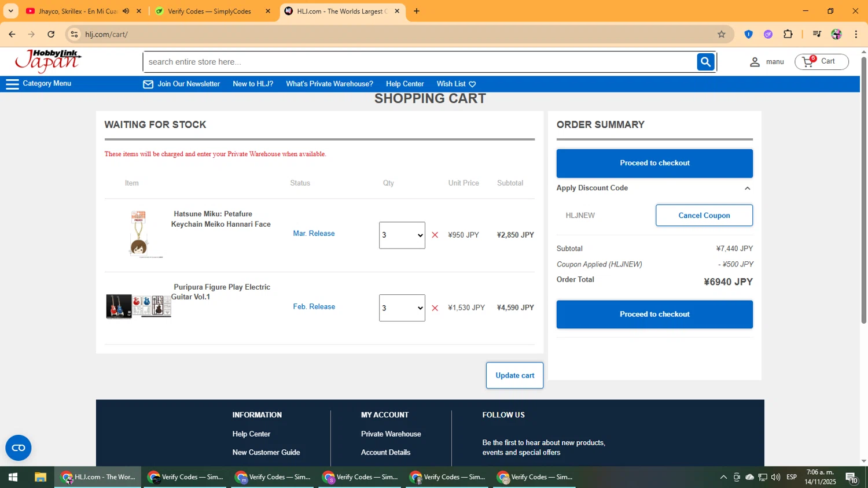Click the Cancel Coupon button
Viewport: 868px width, 488px height.
(x=704, y=215)
